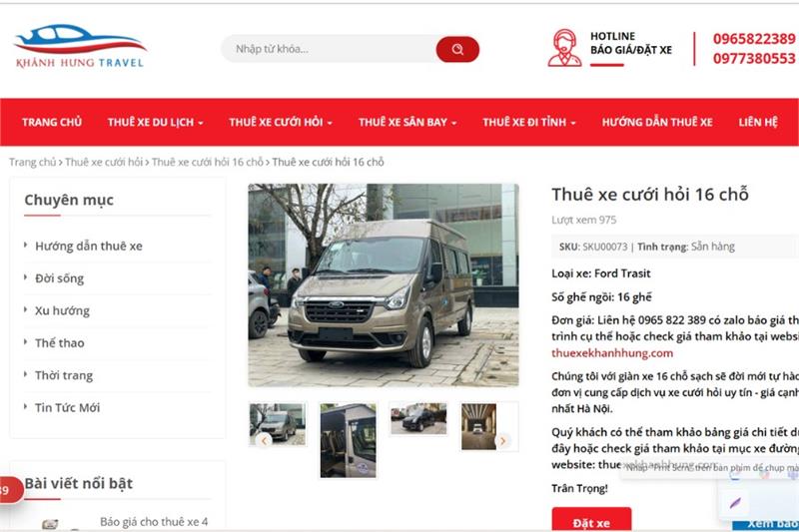Click the Đặt xe button
The height and width of the screenshot is (532, 799).
click(x=591, y=520)
